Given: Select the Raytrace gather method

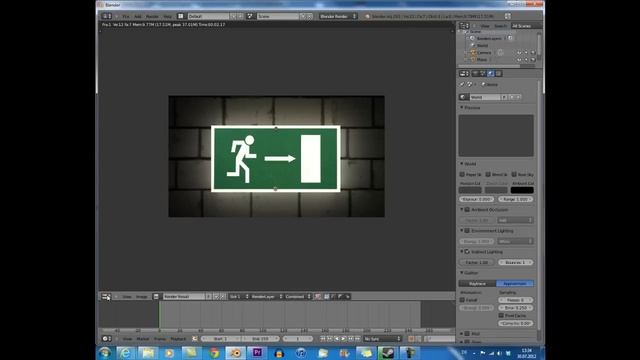Looking at the screenshot, I should pos(478,283).
